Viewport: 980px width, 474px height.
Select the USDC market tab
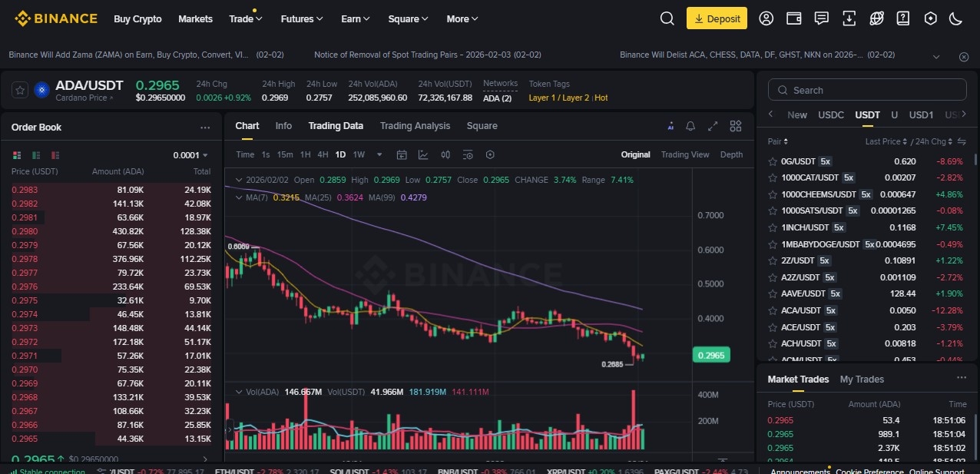coord(831,114)
